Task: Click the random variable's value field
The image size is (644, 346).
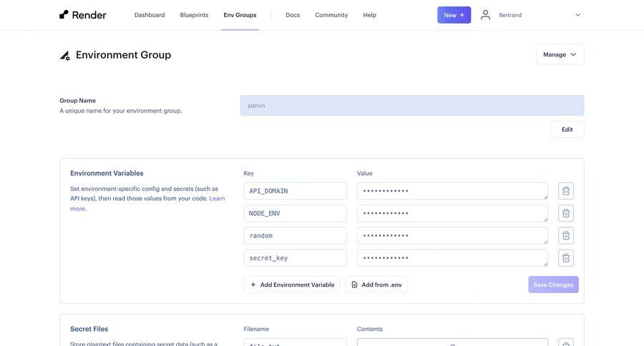Action: pos(452,236)
